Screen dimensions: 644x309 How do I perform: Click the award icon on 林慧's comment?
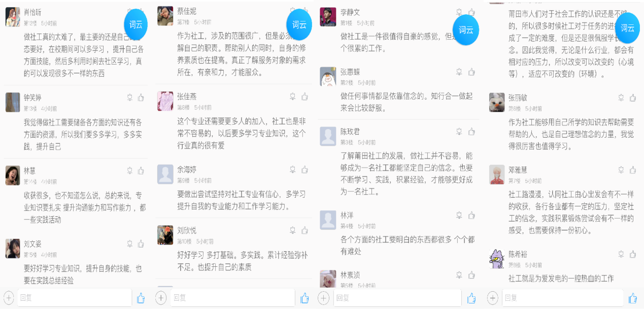tap(129, 171)
